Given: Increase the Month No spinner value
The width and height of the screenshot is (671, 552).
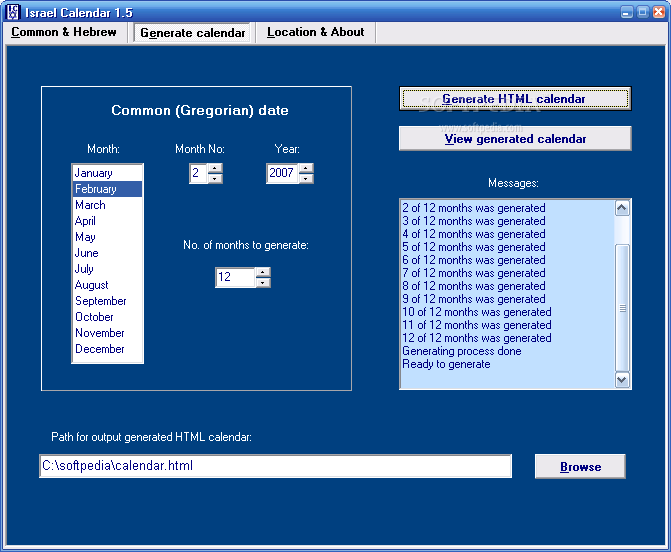Looking at the screenshot, I should point(215,168).
